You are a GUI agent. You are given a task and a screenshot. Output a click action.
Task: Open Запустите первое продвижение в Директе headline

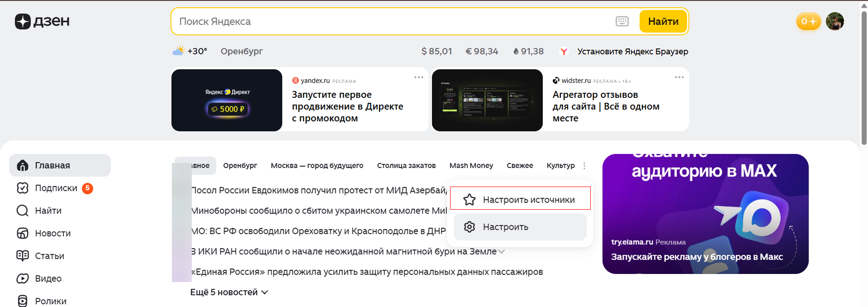point(347,106)
